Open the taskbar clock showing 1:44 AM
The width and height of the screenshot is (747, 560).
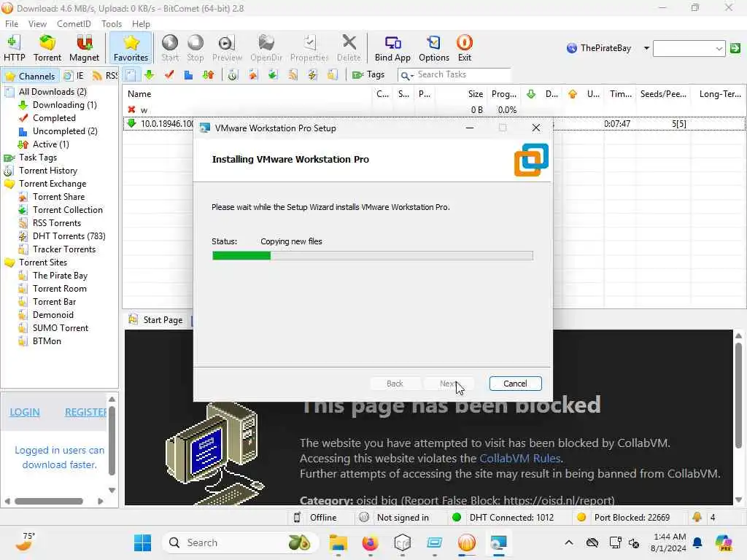(669, 542)
